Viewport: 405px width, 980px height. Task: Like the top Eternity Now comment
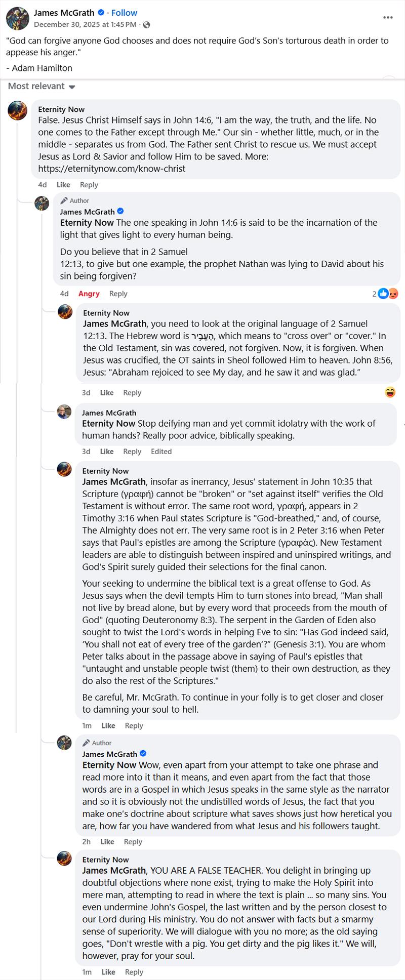click(63, 185)
